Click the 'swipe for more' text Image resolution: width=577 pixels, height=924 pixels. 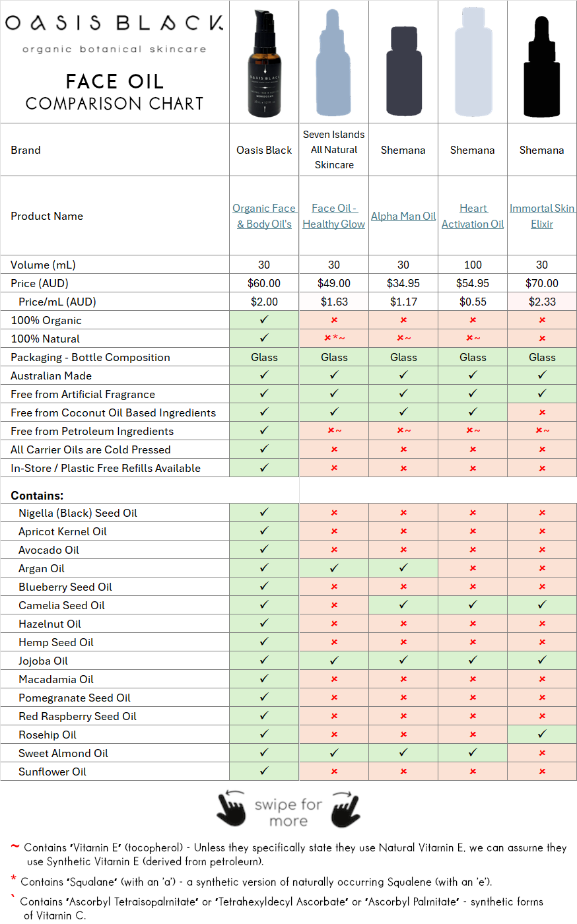[288, 812]
